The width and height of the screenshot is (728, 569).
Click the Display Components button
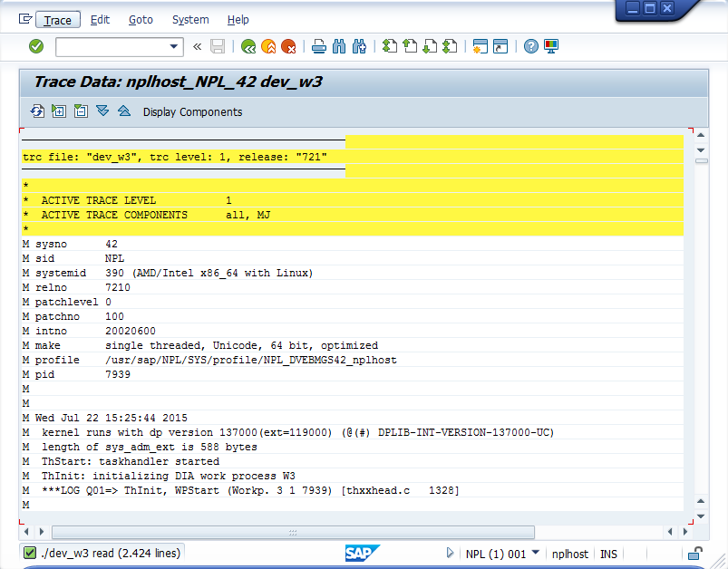(x=193, y=111)
